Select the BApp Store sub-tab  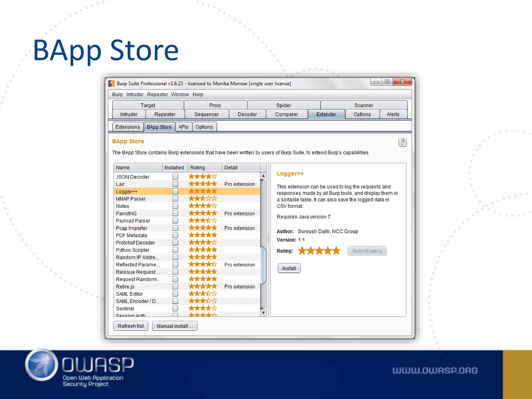pyautogui.click(x=159, y=127)
